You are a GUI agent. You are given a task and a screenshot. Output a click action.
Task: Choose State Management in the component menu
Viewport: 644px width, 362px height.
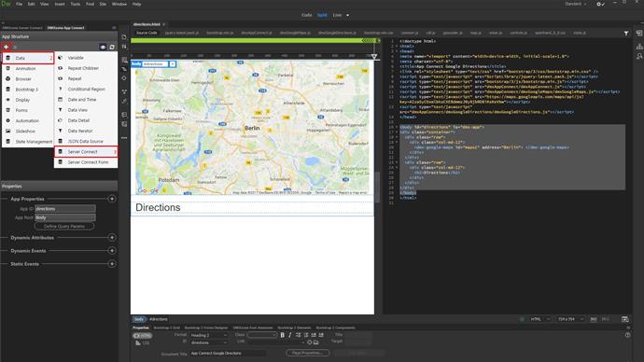(x=28, y=142)
